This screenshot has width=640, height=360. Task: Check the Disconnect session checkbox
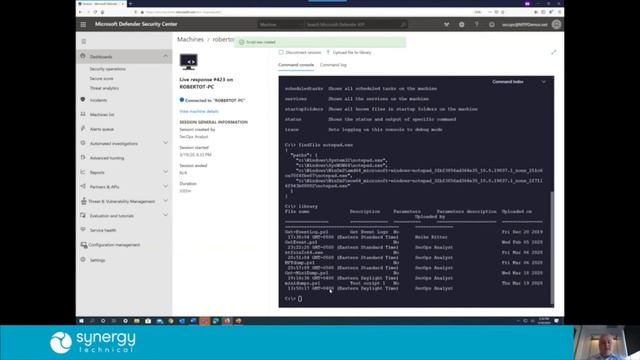coord(281,52)
